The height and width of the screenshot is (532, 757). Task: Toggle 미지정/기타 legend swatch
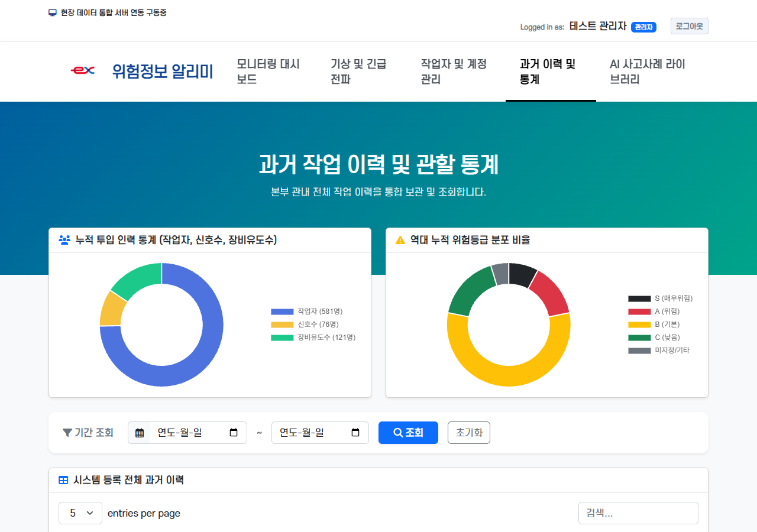(x=639, y=351)
